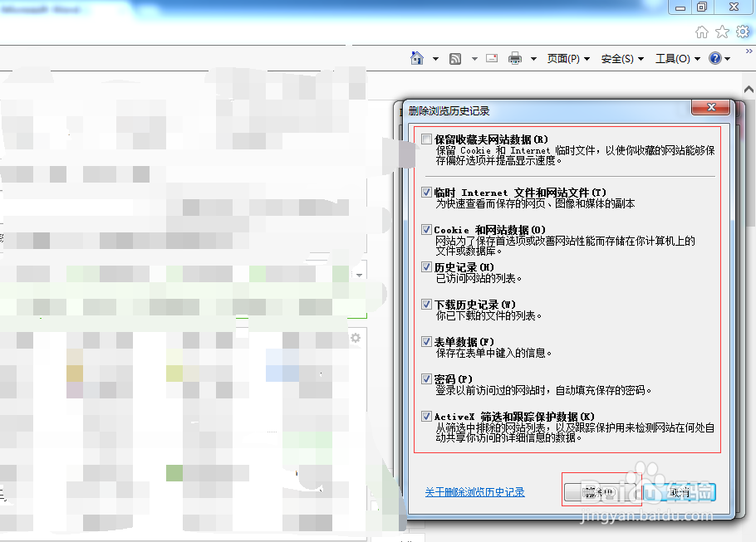Image resolution: width=756 pixels, height=542 pixels.
Task: Open the 工具(O) menu
Action: click(x=677, y=59)
